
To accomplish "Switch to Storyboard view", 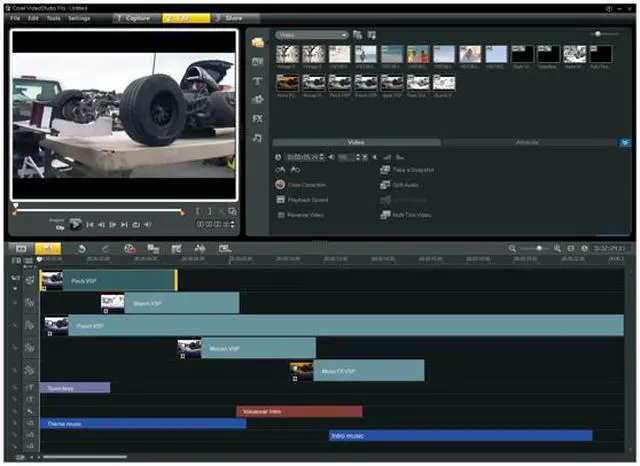I will (x=21, y=248).
